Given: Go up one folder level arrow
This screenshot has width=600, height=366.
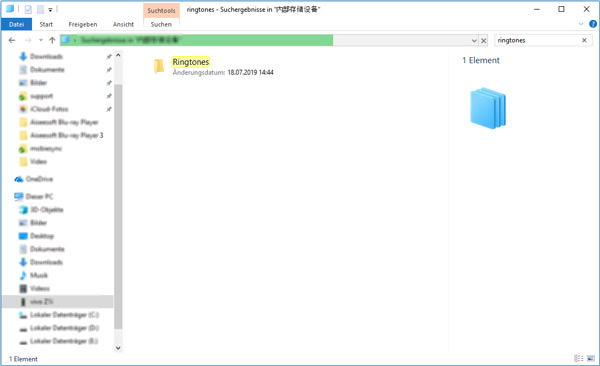Looking at the screenshot, I should 52,40.
